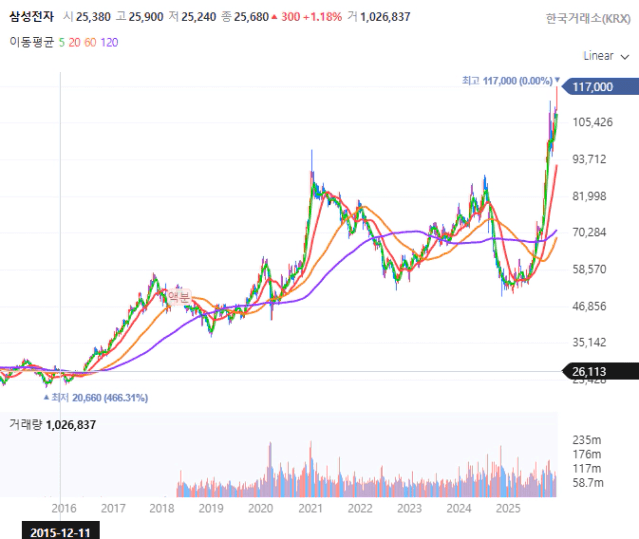The height and width of the screenshot is (539, 639).
Task: Click the header volume 1,026,837 value
Action: pos(385,17)
